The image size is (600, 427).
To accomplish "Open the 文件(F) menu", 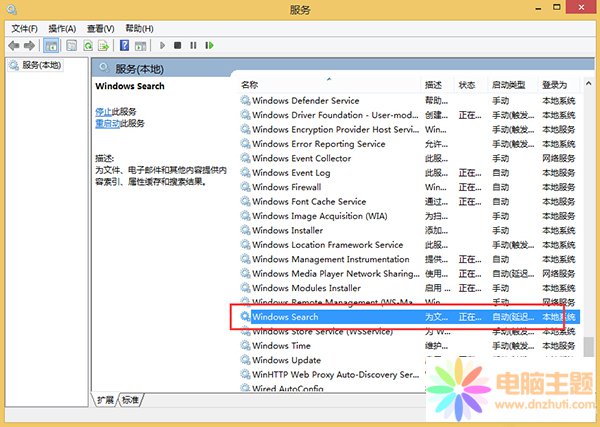I will coord(25,28).
